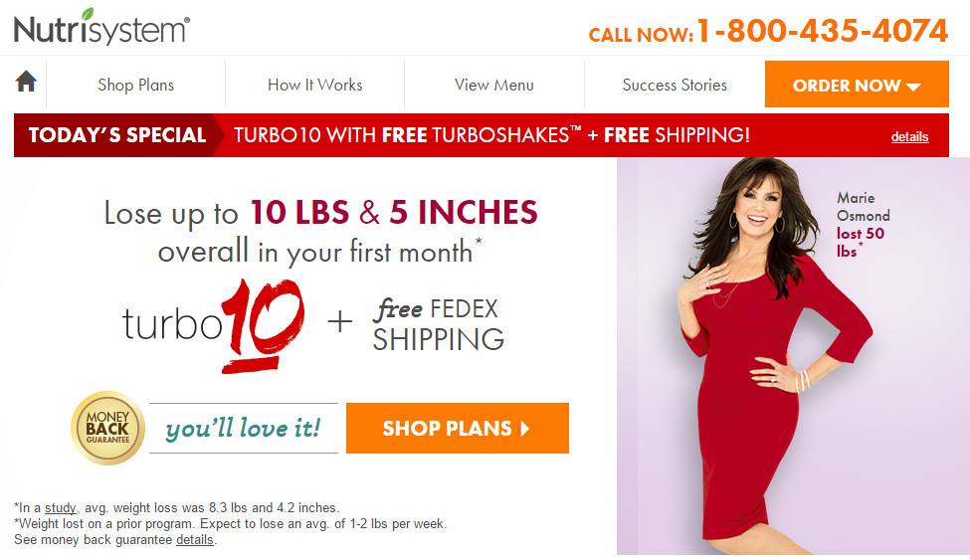
Task: Click the free FedEx shipping text
Action: 438,325
